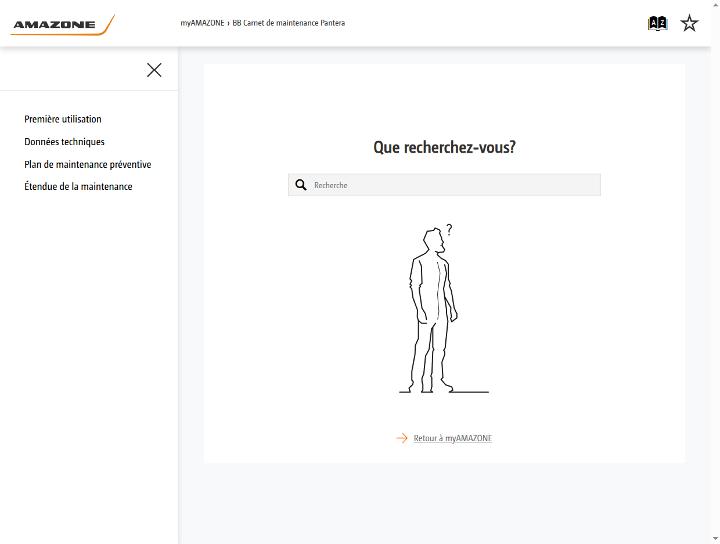Click the Recherche search field
720x544 pixels.
[x=444, y=185]
